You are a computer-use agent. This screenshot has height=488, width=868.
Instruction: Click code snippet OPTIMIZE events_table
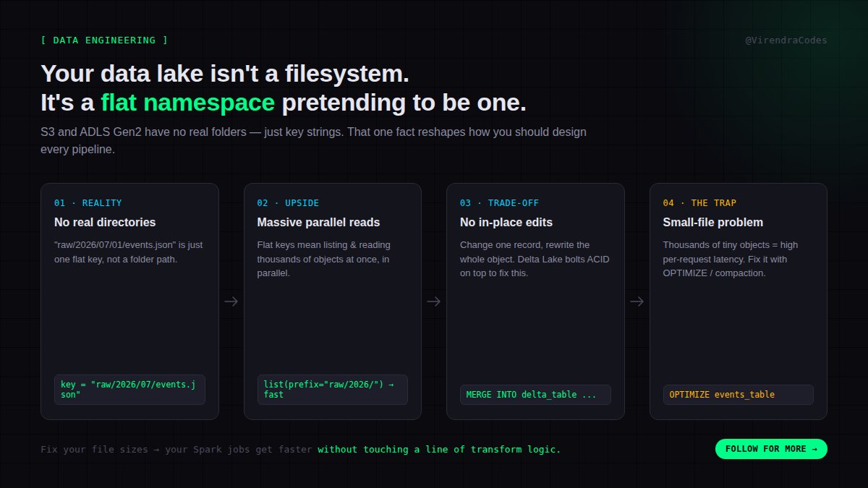(739, 395)
